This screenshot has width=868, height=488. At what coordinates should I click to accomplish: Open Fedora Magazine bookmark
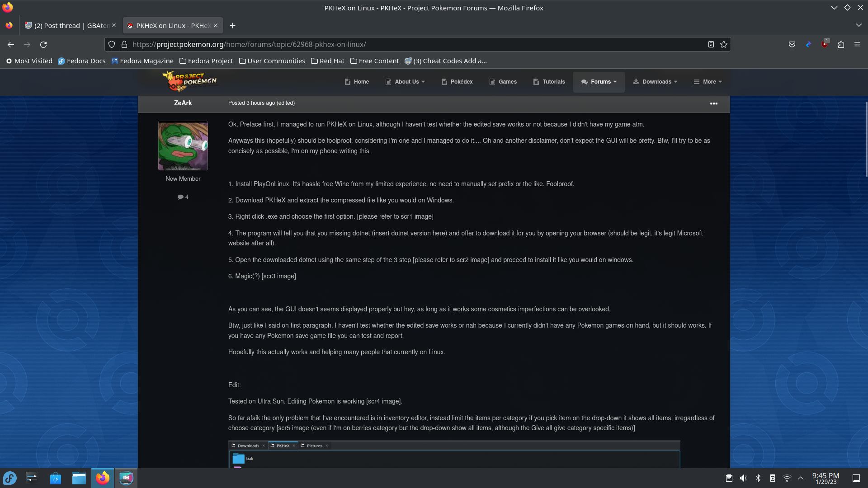click(x=142, y=61)
